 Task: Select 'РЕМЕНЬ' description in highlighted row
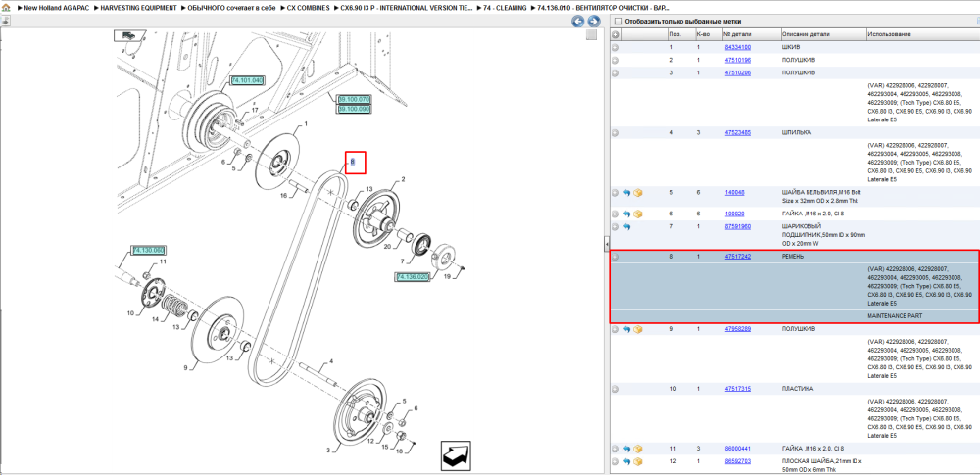pyautogui.click(x=793, y=257)
